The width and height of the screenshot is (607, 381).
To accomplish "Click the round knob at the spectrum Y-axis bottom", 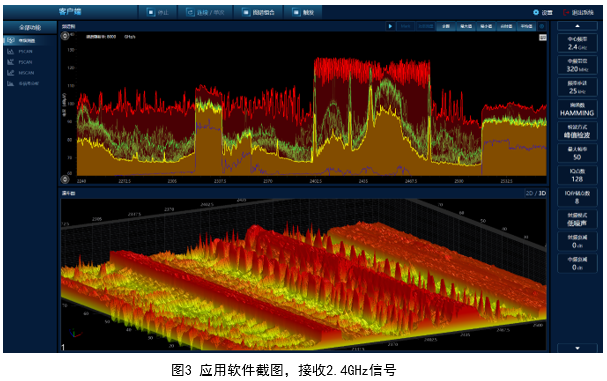I will click(x=65, y=179).
